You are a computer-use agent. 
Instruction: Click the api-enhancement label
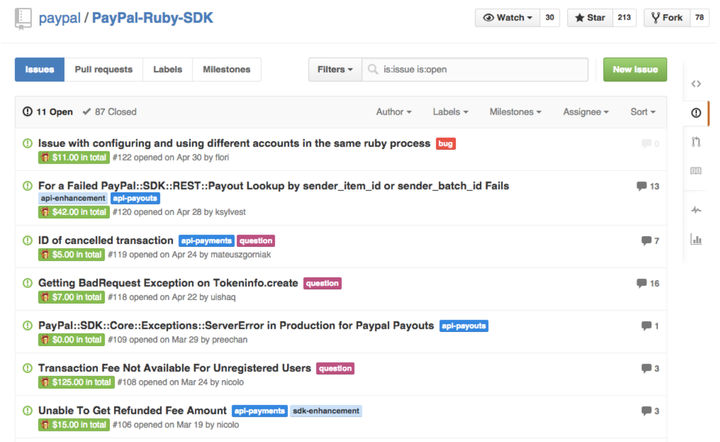(x=73, y=198)
